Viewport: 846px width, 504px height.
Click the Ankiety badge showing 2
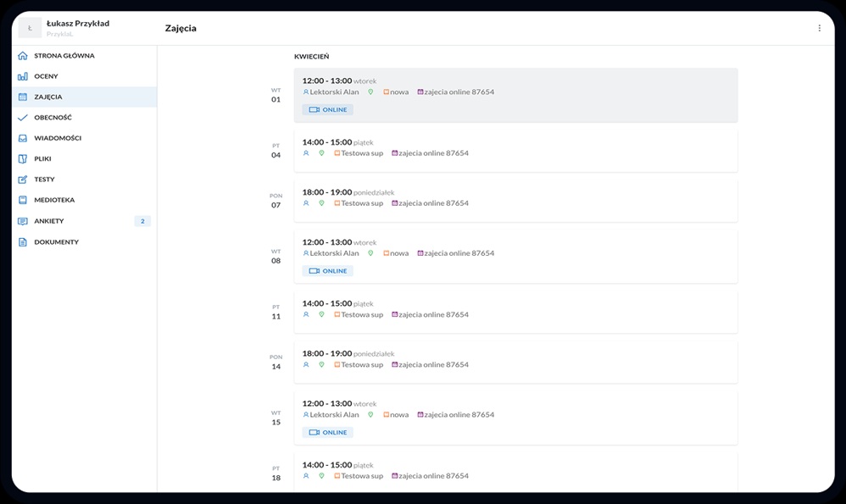coord(142,221)
